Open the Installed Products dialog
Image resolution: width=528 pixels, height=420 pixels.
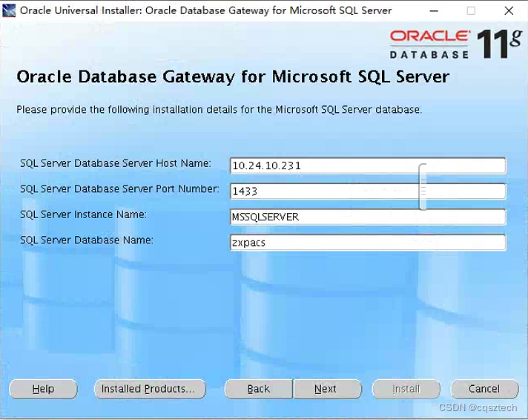tap(150, 389)
